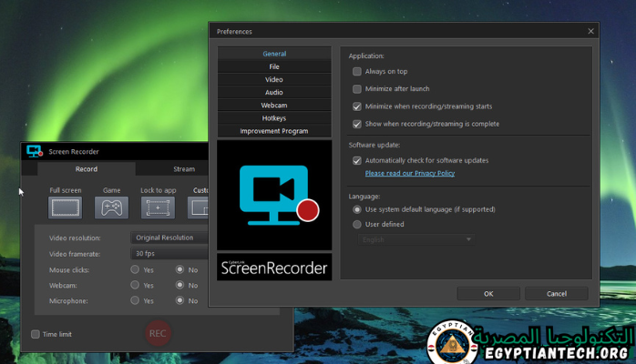Select the User defined language radio button
Viewport: 636px width, 364px height.
pos(357,224)
